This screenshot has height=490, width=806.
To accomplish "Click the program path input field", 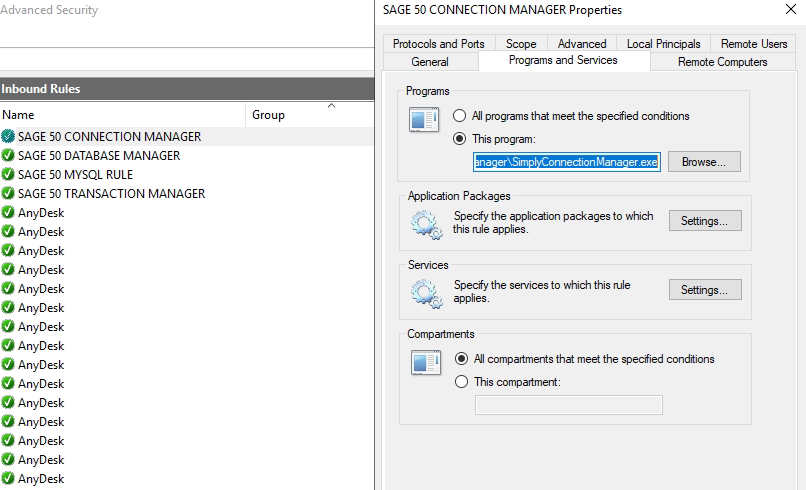I will [566, 162].
